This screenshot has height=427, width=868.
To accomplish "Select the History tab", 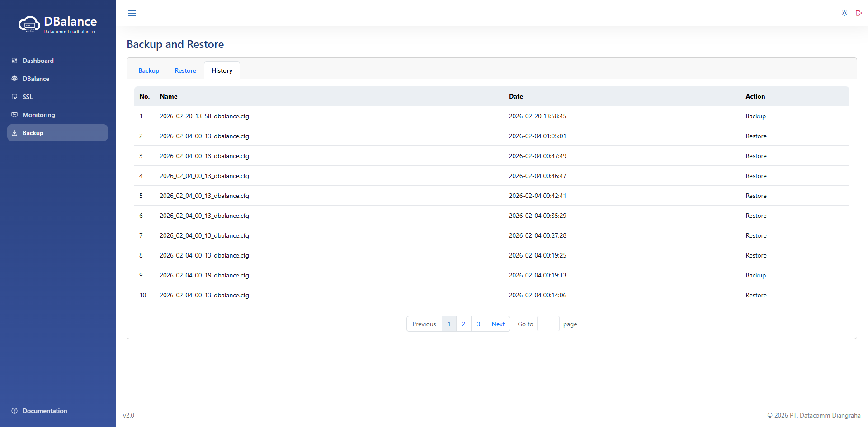I will pyautogui.click(x=222, y=70).
